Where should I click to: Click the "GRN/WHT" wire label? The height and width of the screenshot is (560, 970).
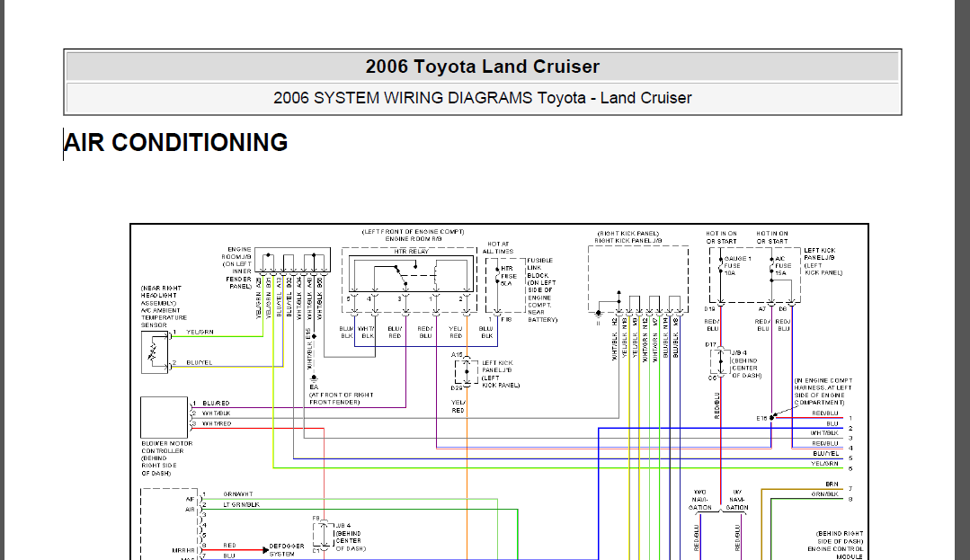(x=238, y=494)
